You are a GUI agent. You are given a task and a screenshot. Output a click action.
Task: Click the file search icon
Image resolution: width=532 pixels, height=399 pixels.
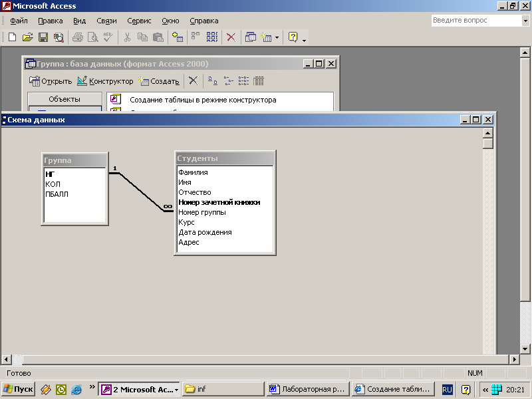pyautogui.click(x=59, y=37)
